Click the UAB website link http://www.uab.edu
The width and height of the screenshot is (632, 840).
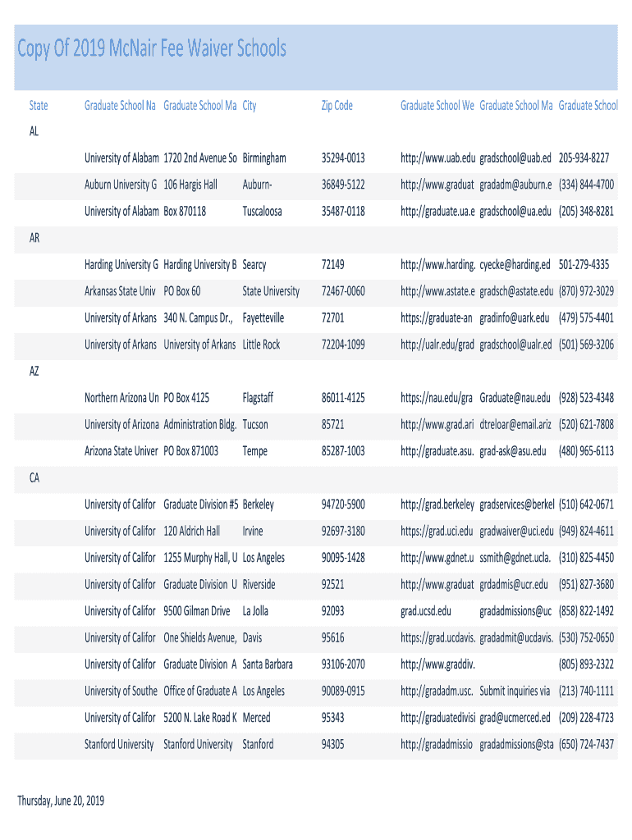[437, 158]
